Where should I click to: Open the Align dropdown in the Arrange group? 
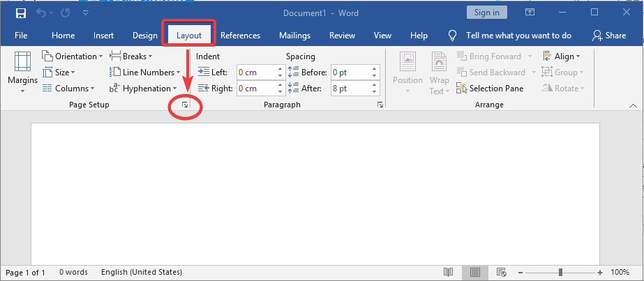pyautogui.click(x=561, y=56)
